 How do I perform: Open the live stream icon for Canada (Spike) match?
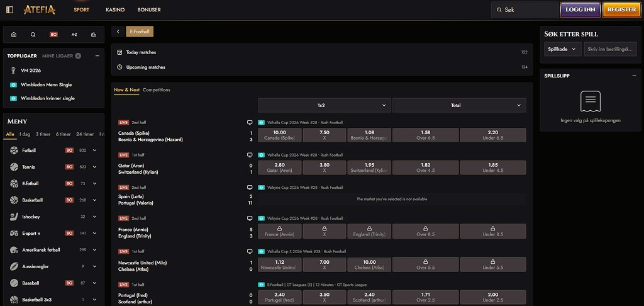click(x=249, y=122)
